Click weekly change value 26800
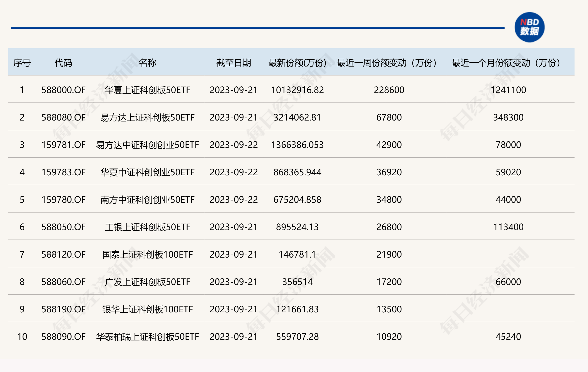The width and height of the screenshot is (588, 372). coord(389,227)
